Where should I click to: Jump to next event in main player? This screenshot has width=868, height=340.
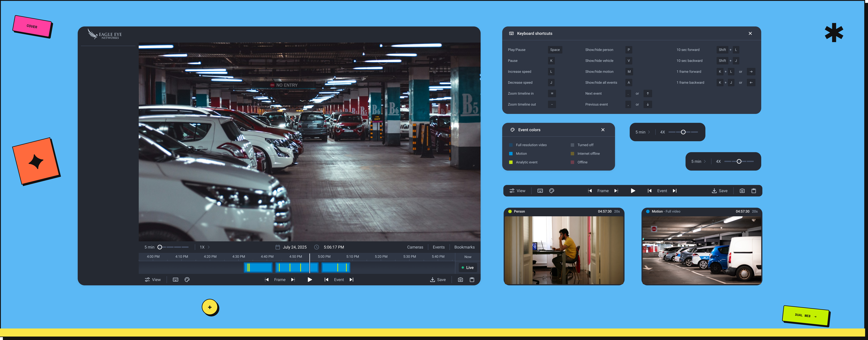[351, 280]
